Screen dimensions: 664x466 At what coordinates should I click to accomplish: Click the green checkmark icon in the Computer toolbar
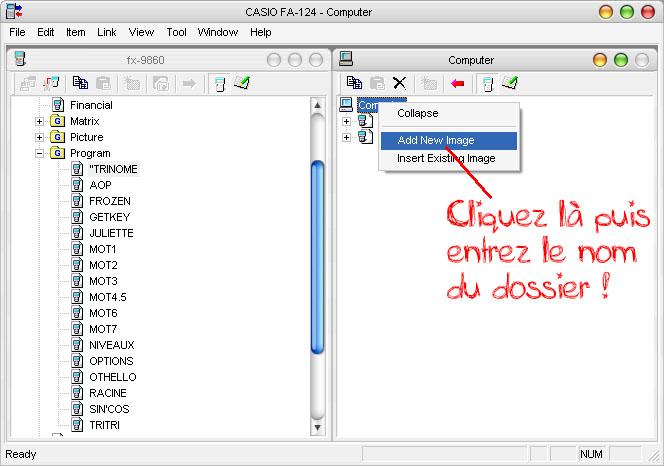tap(510, 84)
